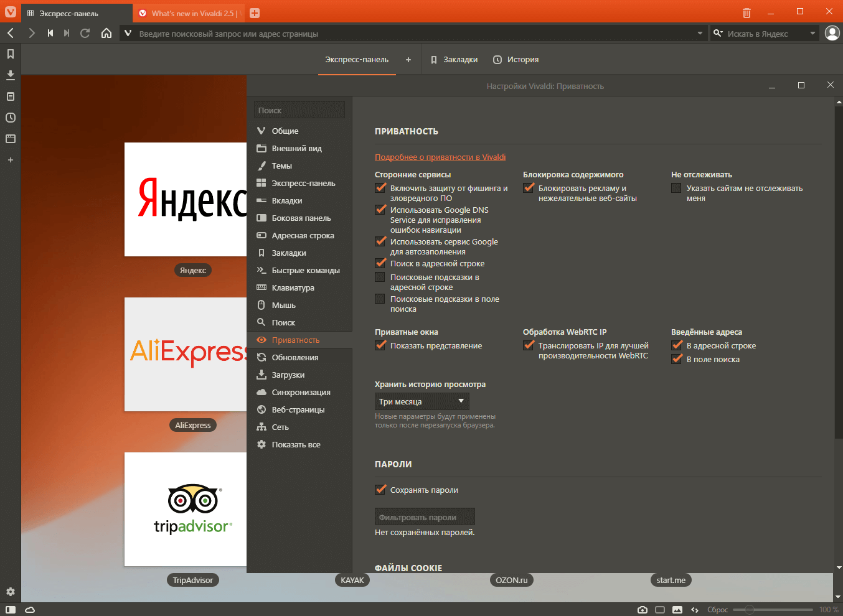Viewport: 843px width, 616px height.
Task: Open the Закладки tab on the start page
Action: (453, 60)
